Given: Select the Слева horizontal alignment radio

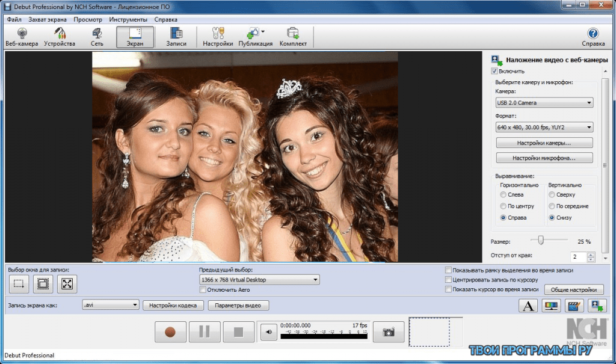Looking at the screenshot, I should [503, 195].
